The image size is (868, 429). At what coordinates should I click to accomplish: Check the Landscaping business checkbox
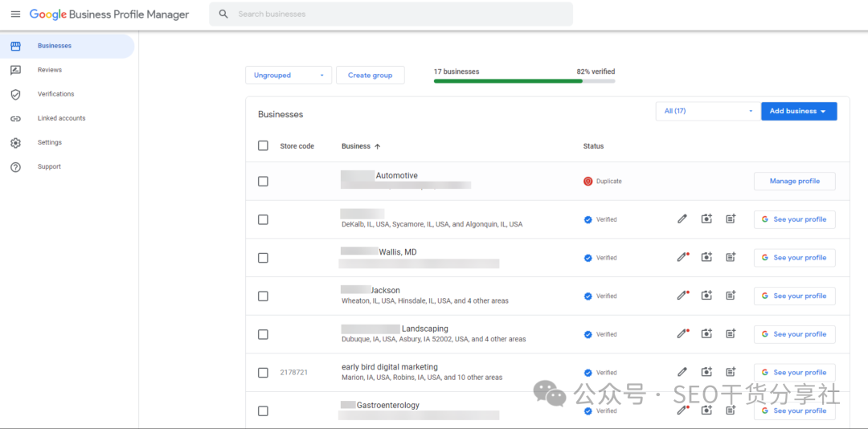click(263, 334)
